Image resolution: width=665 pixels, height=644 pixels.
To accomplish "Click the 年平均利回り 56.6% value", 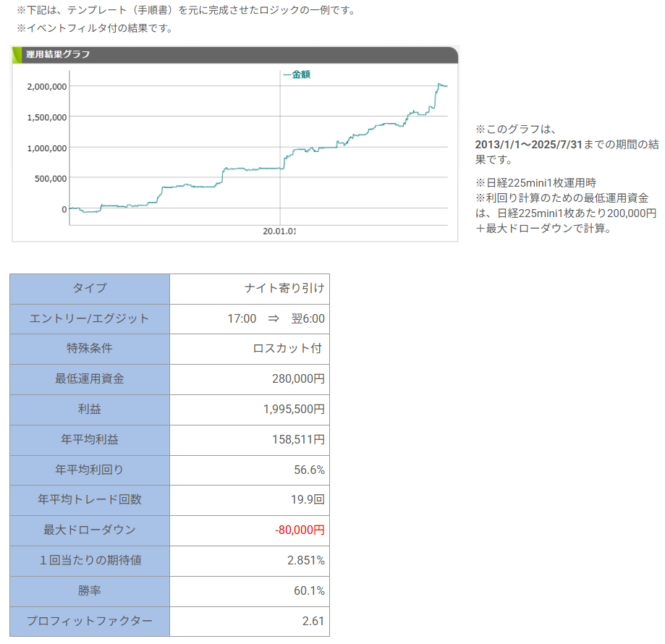I will [309, 469].
